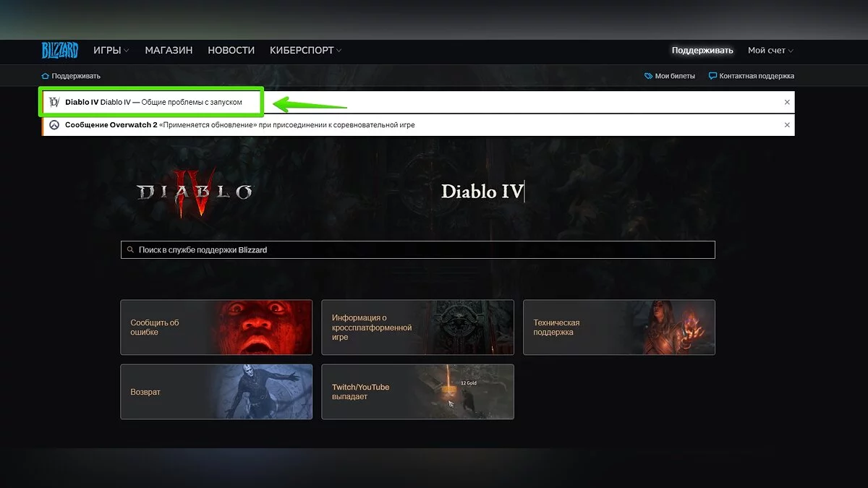Dismiss the Overwatch 2 notification banner

click(x=787, y=125)
